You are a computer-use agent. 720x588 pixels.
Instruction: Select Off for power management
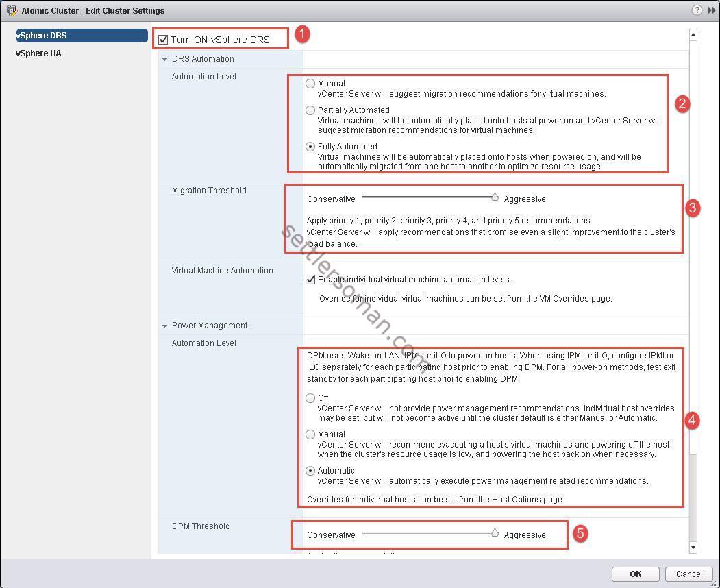tap(310, 397)
